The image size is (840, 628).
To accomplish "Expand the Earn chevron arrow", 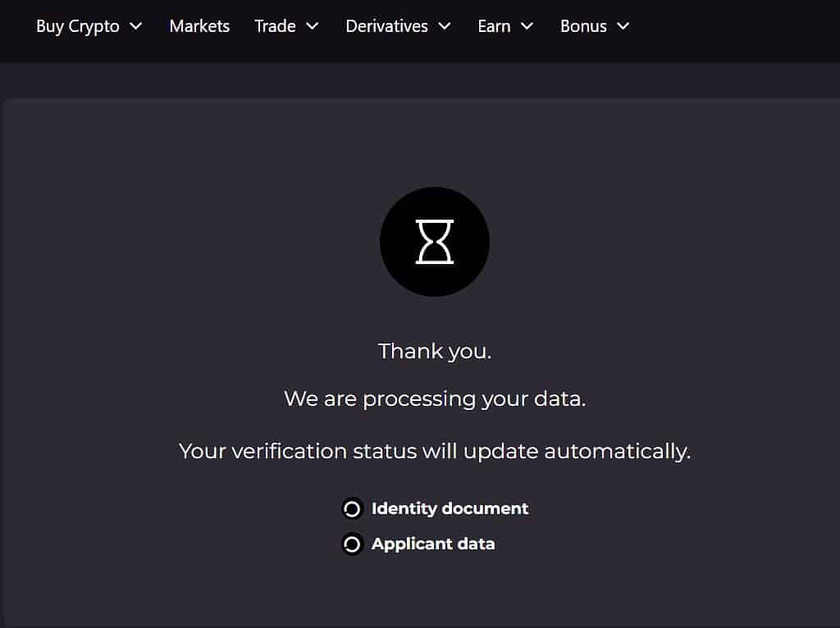I will coord(527,26).
